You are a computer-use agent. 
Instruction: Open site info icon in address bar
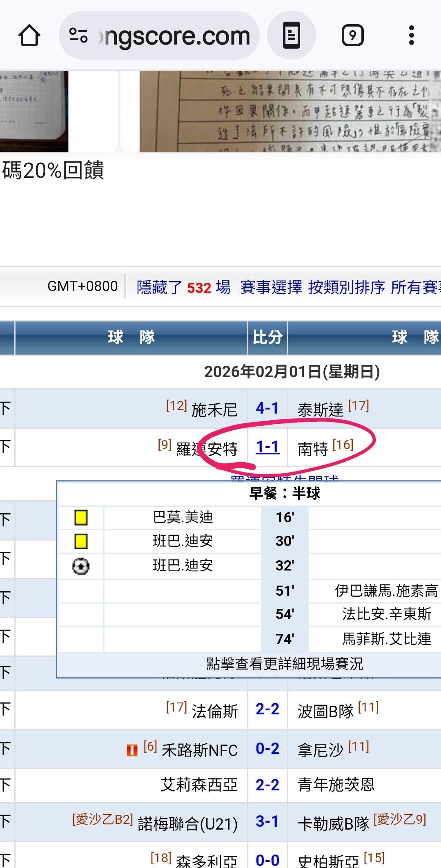[78, 36]
